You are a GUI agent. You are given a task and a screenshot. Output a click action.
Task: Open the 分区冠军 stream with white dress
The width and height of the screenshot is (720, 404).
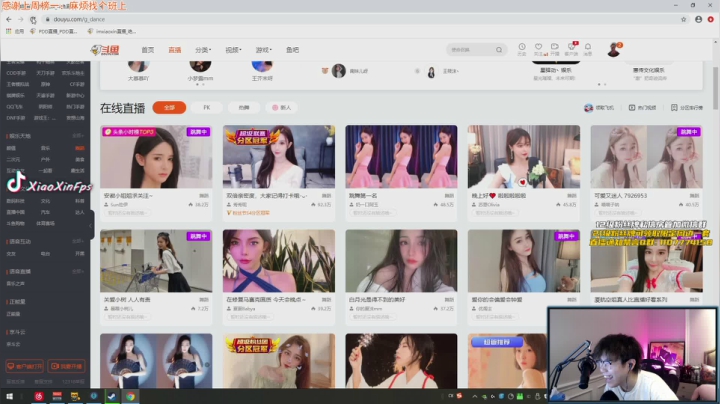pyautogui.click(x=279, y=157)
